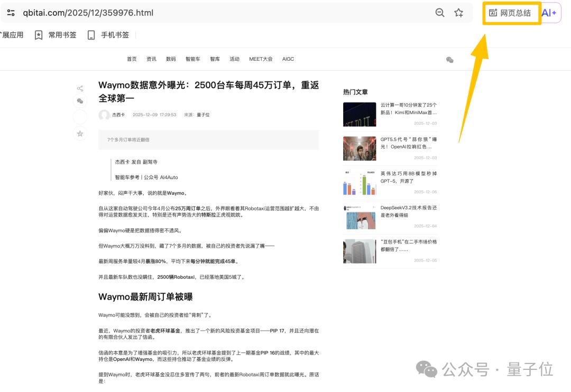Viewport: 571px width, 392px height.
Task: Open the site identity icon in address bar
Action: tap(11, 13)
